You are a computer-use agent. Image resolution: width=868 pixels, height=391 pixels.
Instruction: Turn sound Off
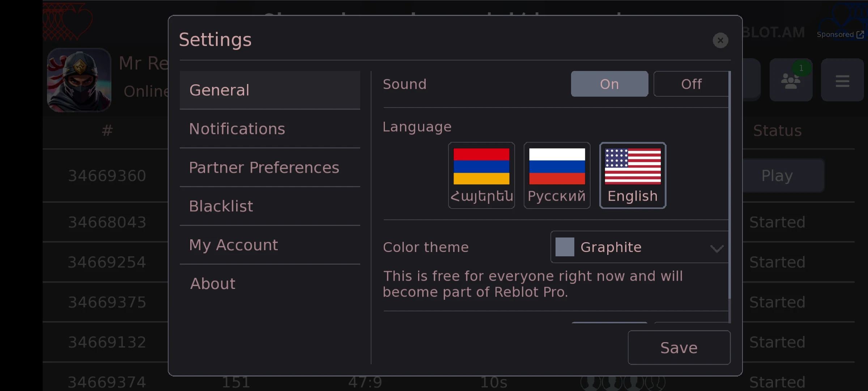[691, 84]
